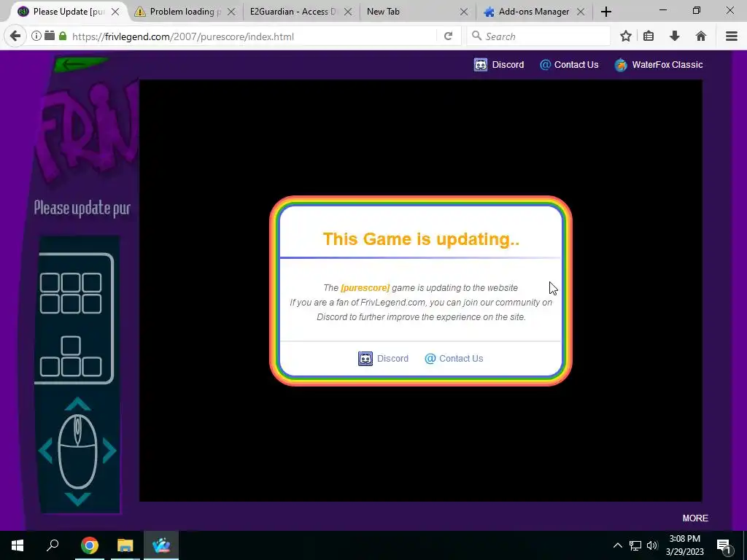
Task: Launch Chrome from the taskbar
Action: tap(89, 545)
